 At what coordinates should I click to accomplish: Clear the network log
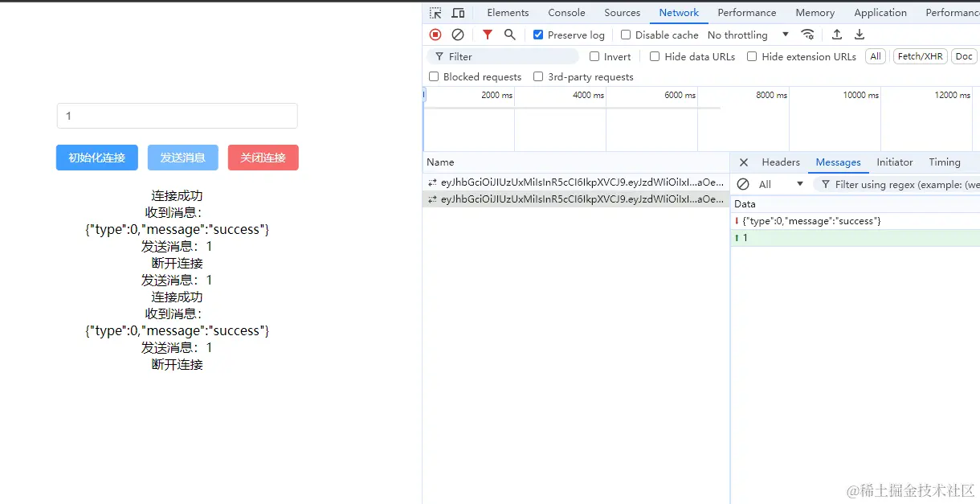click(458, 35)
